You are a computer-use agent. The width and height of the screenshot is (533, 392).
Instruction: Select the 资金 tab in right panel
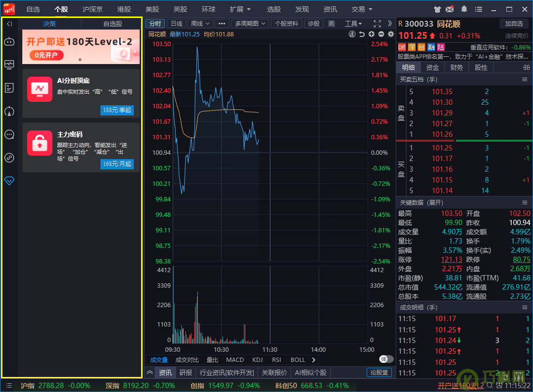pos(433,67)
